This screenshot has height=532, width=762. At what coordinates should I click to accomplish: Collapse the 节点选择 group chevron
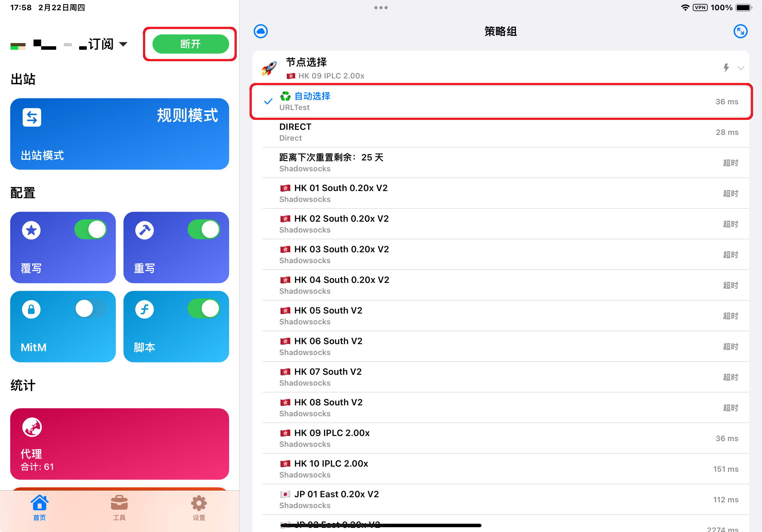[741, 69]
